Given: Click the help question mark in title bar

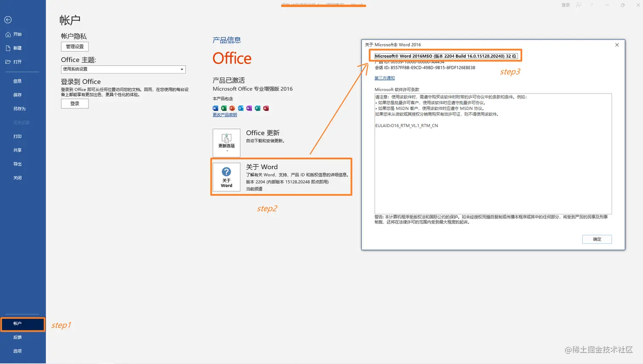Looking at the screenshot, I should point(592,5).
